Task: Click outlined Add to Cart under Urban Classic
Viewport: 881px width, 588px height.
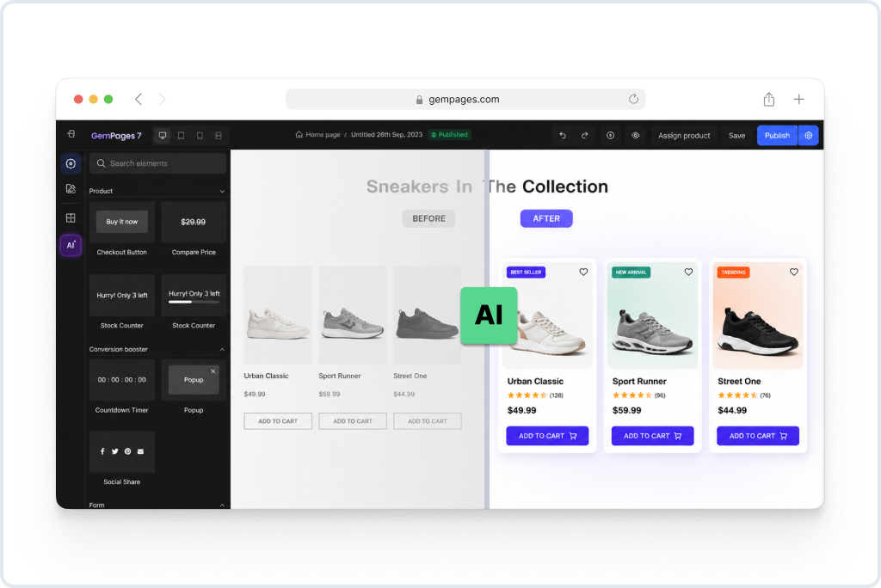Action: (x=278, y=421)
